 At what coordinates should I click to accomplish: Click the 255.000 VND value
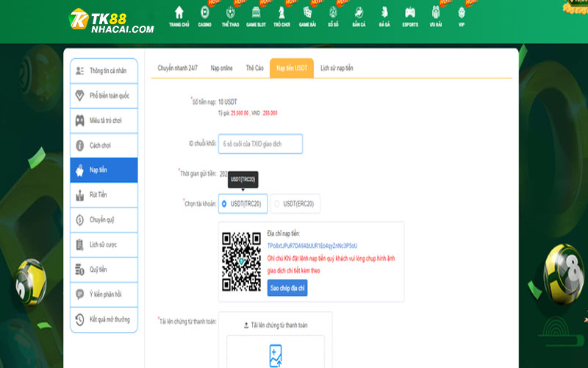[x=270, y=113]
